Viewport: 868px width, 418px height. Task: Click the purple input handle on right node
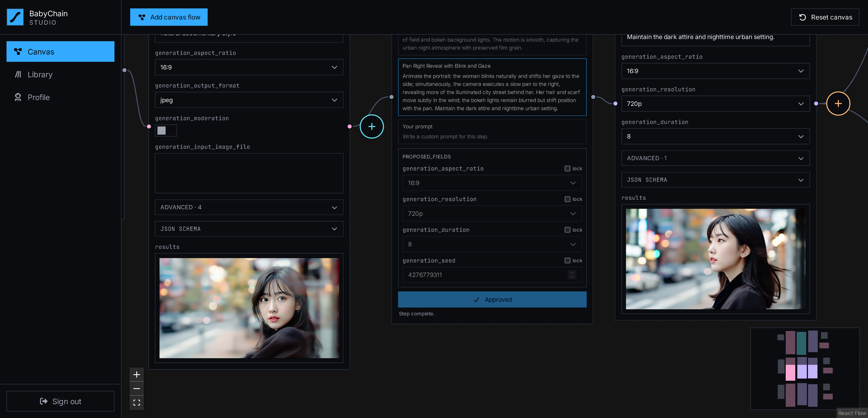click(615, 103)
